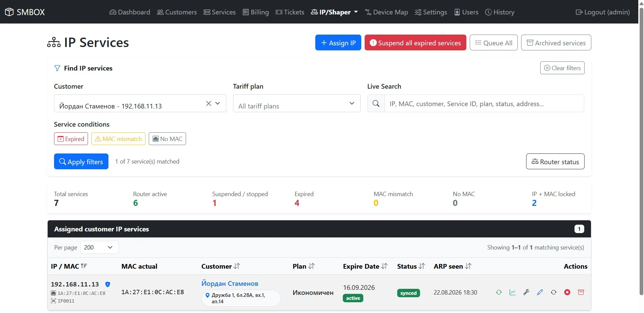Click the Expired count 4
The height and width of the screenshot is (313, 644).
pyautogui.click(x=297, y=203)
